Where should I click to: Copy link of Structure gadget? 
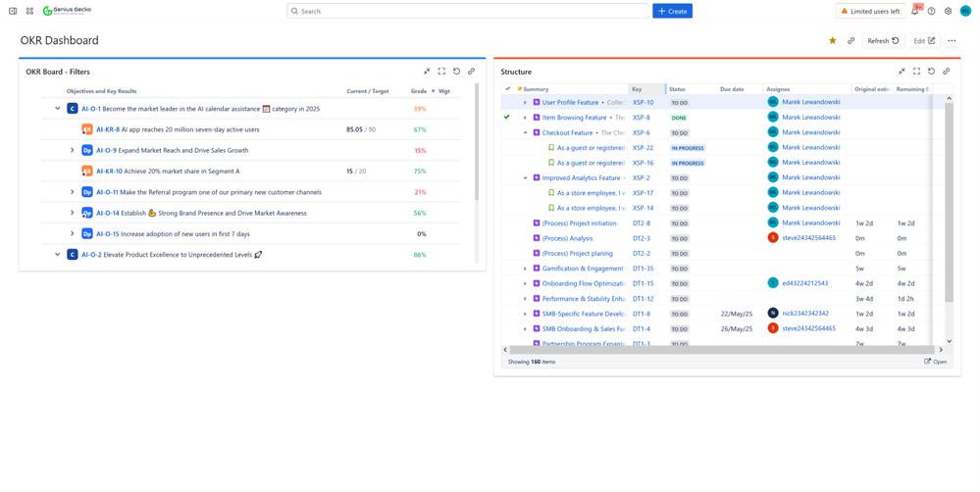(x=947, y=72)
